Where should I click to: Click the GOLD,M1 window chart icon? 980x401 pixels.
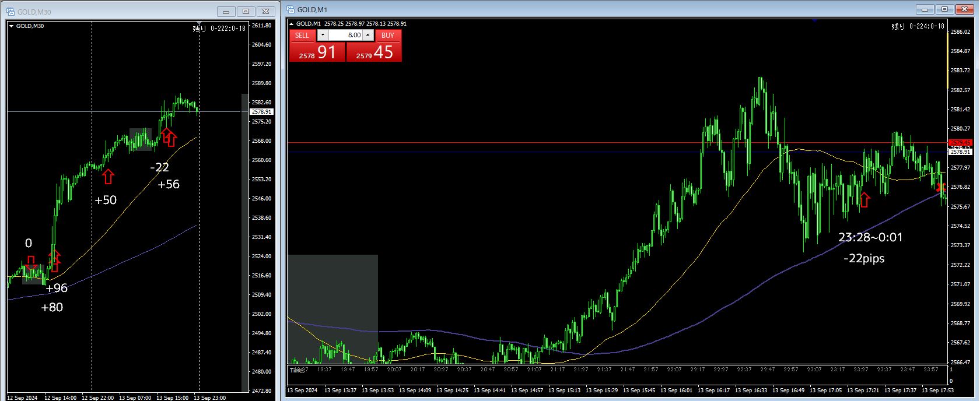[x=290, y=9]
